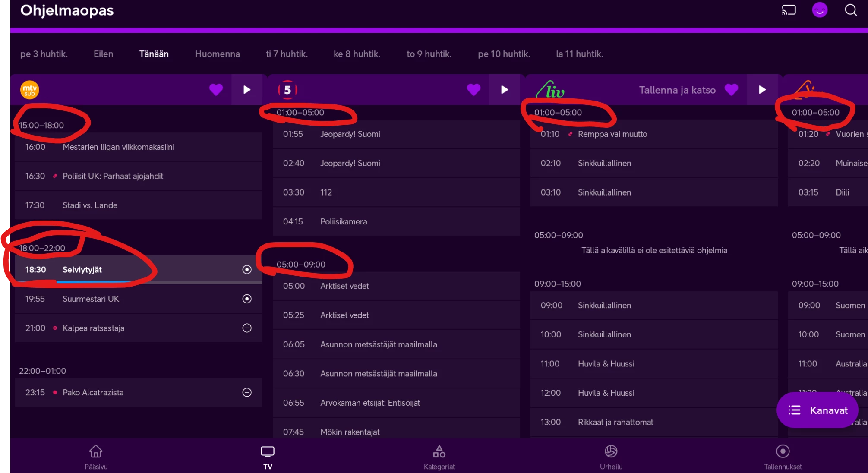Open search with magnifier icon
Viewport: 868px width, 473px height.
coord(850,10)
